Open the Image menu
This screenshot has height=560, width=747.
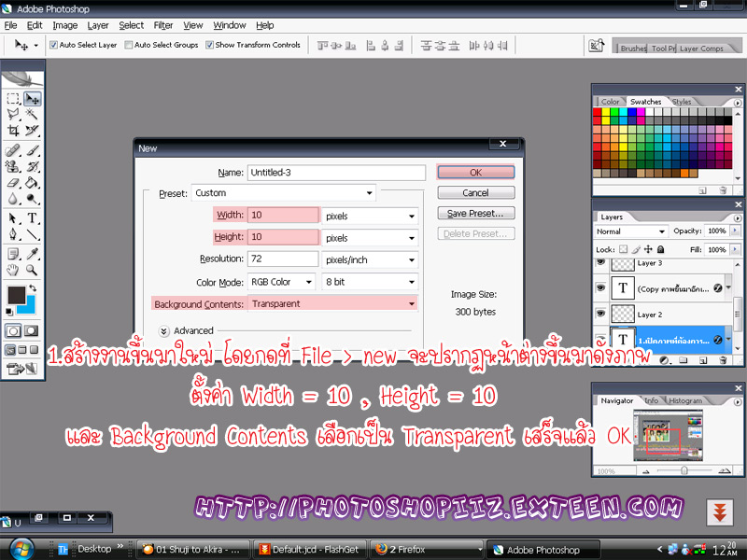(64, 25)
